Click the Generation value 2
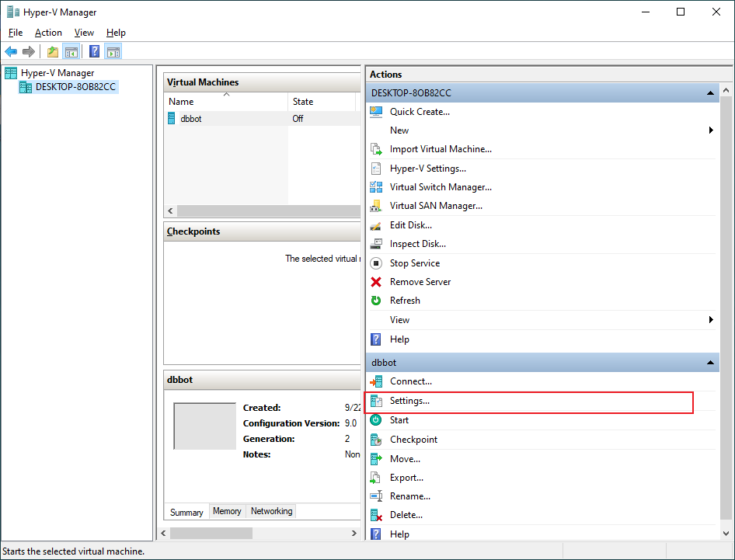This screenshot has width=735, height=560. pos(347,439)
